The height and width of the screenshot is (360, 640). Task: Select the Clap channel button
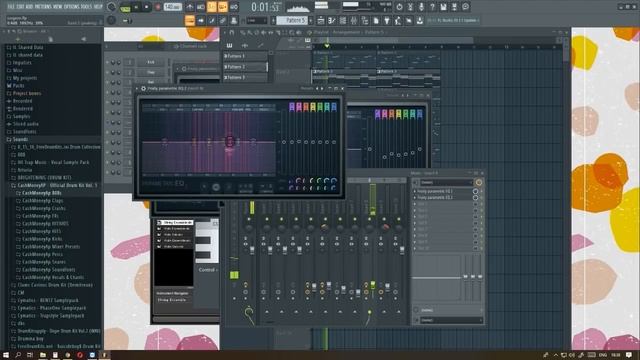point(151,72)
